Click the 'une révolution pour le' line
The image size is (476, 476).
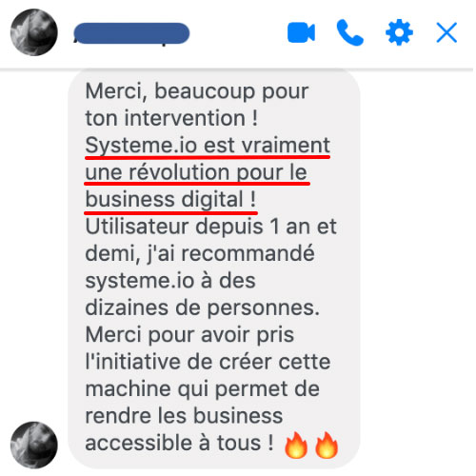pyautogui.click(x=196, y=173)
